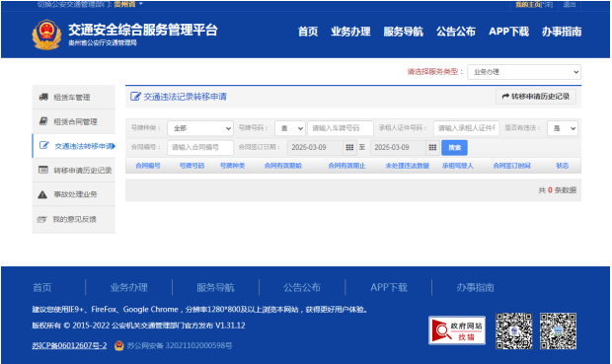Open APP下载 in the top navigation

(508, 32)
